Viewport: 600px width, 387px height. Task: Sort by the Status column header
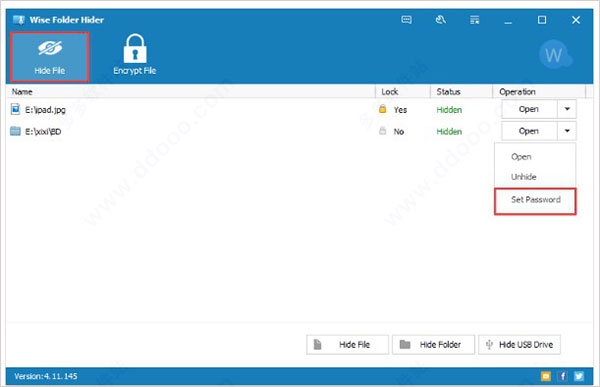point(448,92)
